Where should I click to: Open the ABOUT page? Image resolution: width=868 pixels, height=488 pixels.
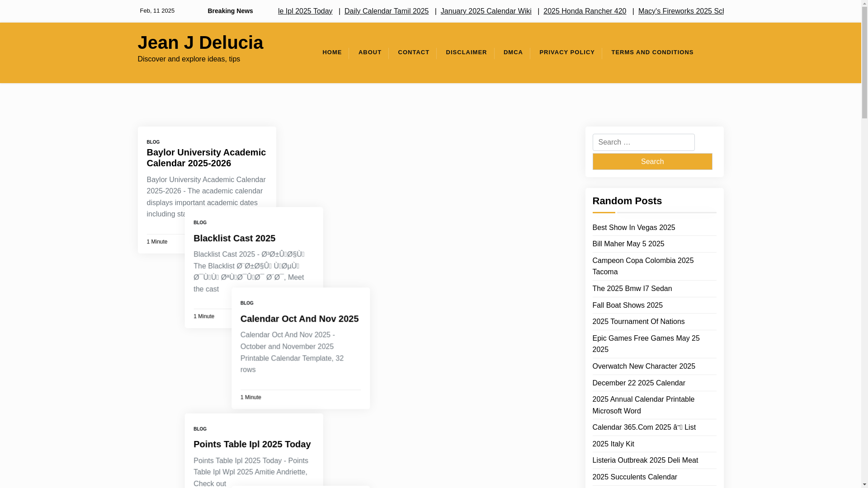pyautogui.click(x=370, y=52)
